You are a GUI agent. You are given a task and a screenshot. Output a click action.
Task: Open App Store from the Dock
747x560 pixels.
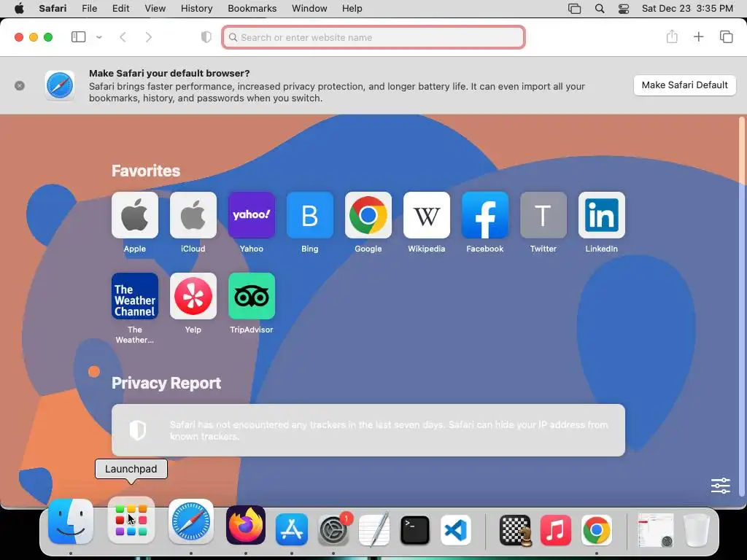(x=292, y=529)
